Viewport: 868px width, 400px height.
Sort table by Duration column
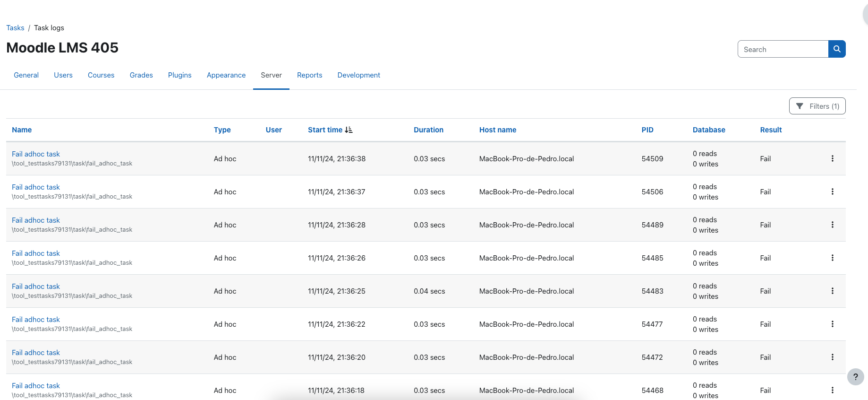pyautogui.click(x=429, y=130)
